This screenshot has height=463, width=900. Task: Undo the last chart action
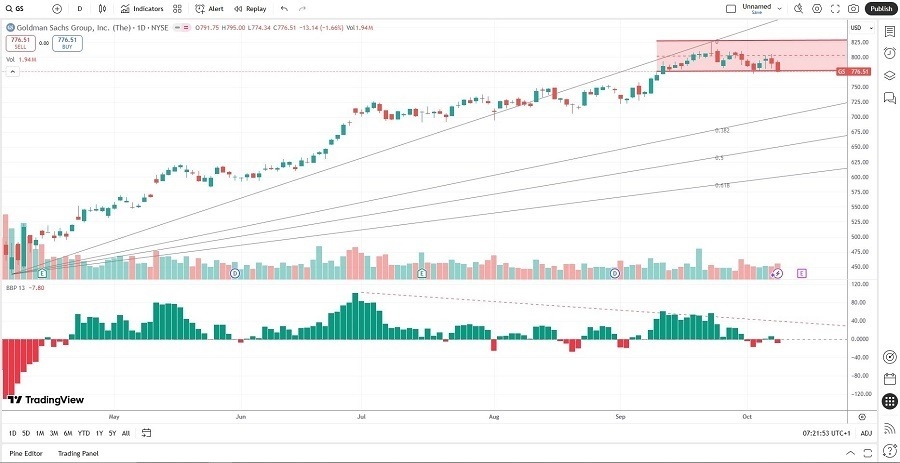tap(284, 8)
